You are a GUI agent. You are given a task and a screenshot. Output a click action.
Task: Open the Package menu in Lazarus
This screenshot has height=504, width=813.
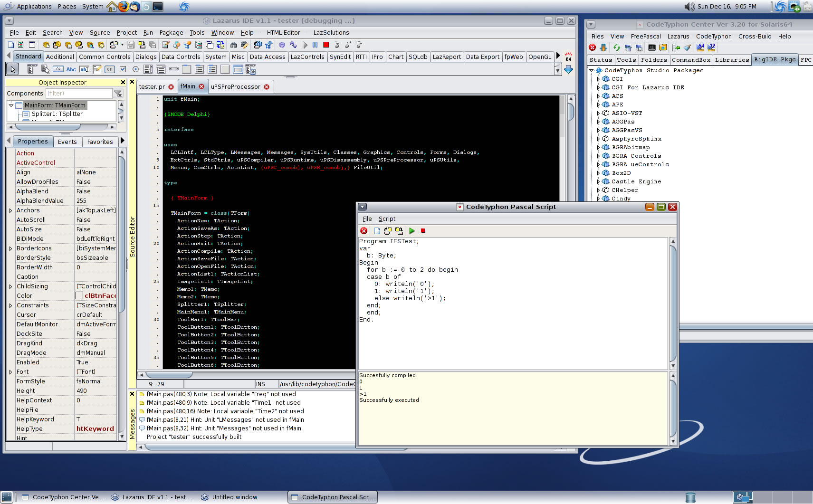(x=171, y=33)
